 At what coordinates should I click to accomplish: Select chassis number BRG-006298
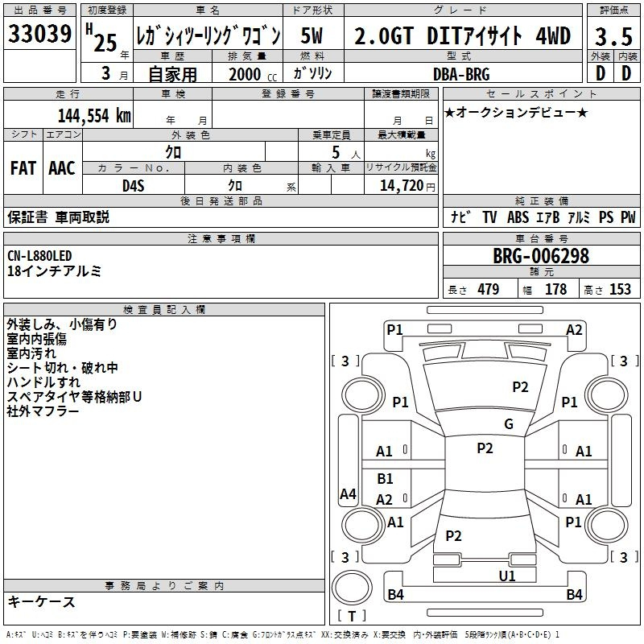coord(541,256)
